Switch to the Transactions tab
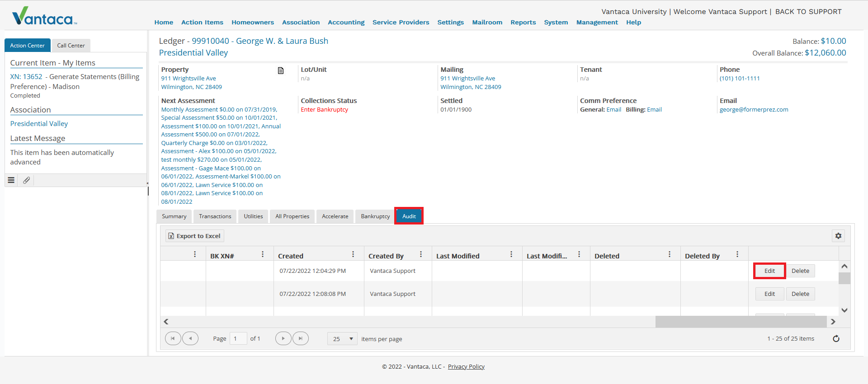The width and height of the screenshot is (868, 384). pos(215,216)
